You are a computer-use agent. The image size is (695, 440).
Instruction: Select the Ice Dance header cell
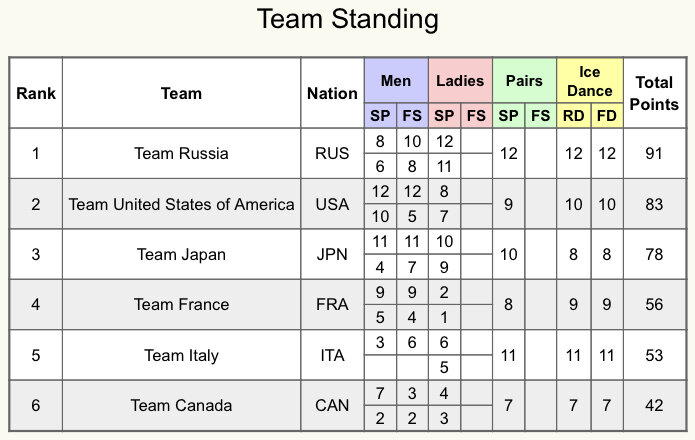[590, 81]
